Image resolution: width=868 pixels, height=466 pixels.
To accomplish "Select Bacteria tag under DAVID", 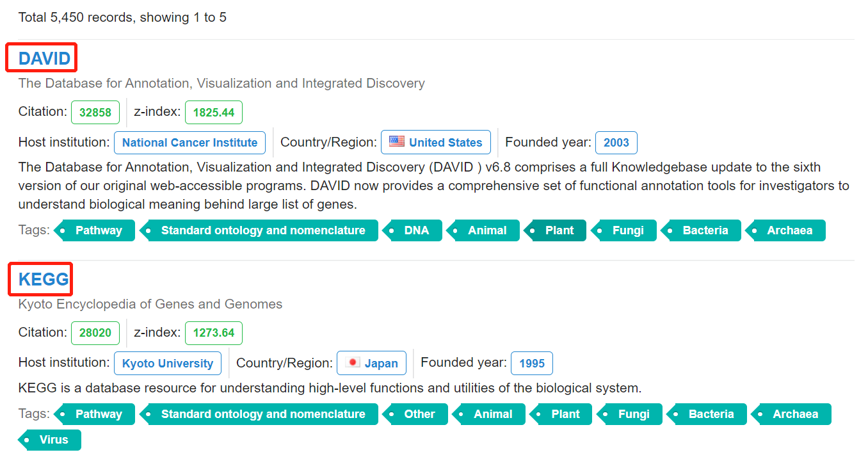I will tap(701, 230).
